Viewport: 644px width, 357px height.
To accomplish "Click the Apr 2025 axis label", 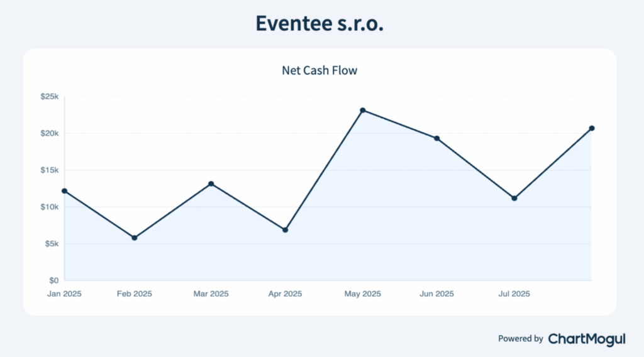I will [x=285, y=294].
